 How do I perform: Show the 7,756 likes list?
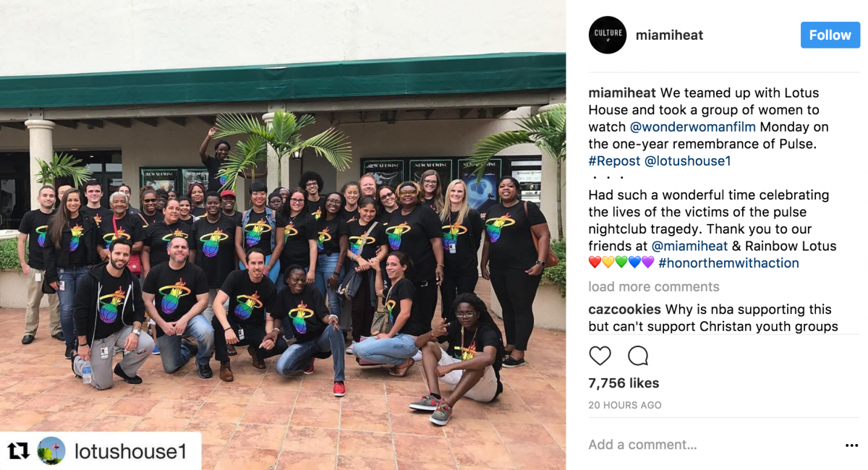point(624,383)
